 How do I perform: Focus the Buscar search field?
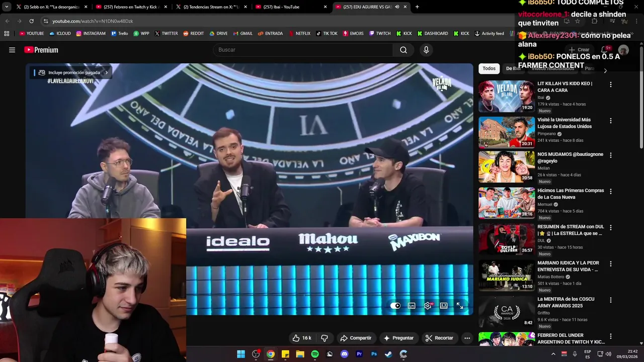click(x=303, y=50)
